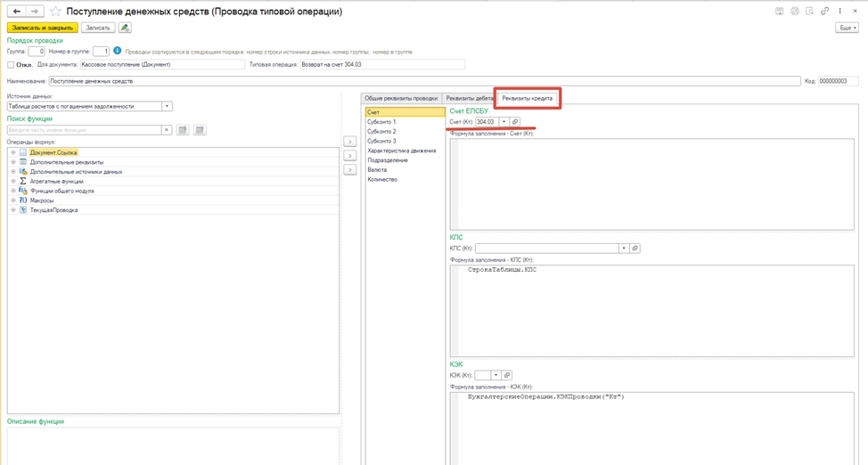Image resolution: width=868 pixels, height=465 pixels.
Task: Go forward with the right arrow button
Action: pyautogui.click(x=35, y=11)
